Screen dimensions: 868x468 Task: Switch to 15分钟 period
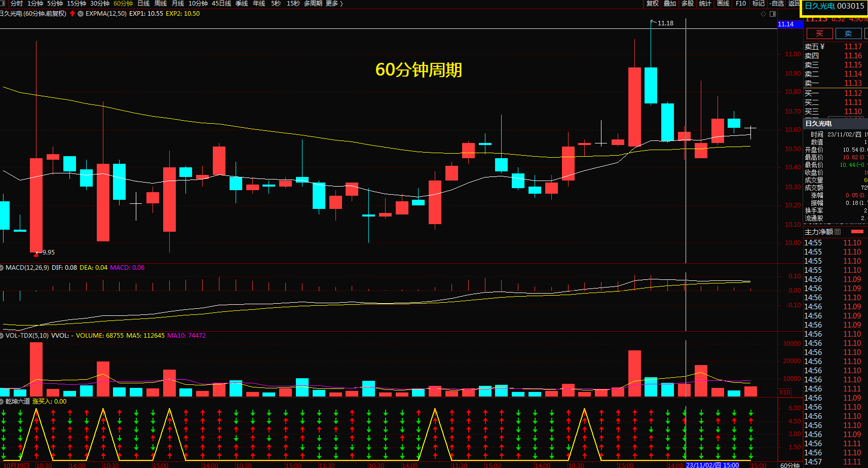point(77,4)
